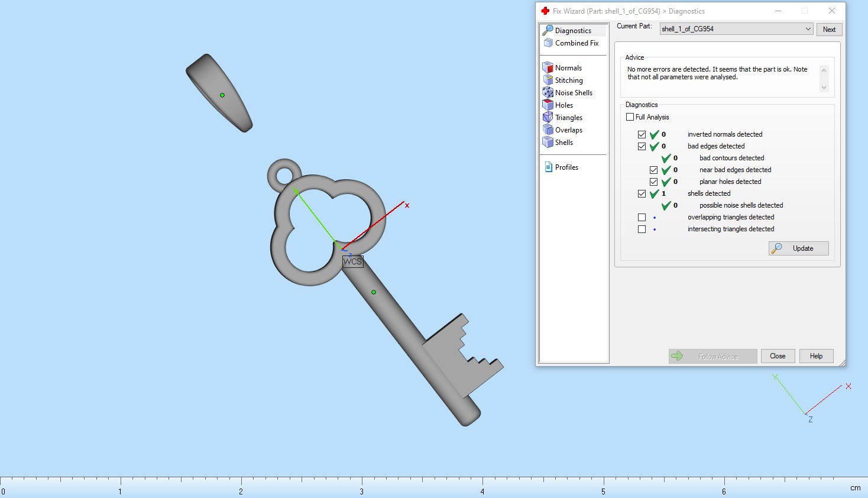The image size is (868, 498).
Task: Click the Next button
Action: pos(829,30)
